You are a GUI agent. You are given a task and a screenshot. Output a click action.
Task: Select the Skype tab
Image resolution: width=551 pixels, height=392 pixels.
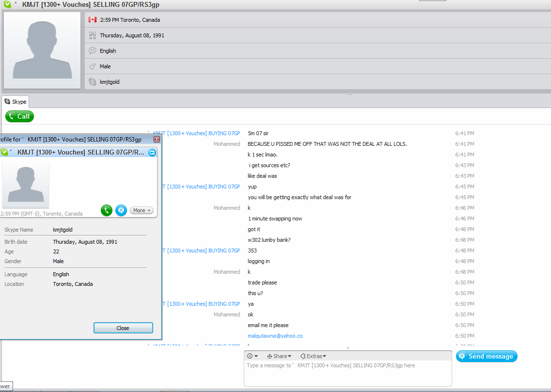click(16, 101)
